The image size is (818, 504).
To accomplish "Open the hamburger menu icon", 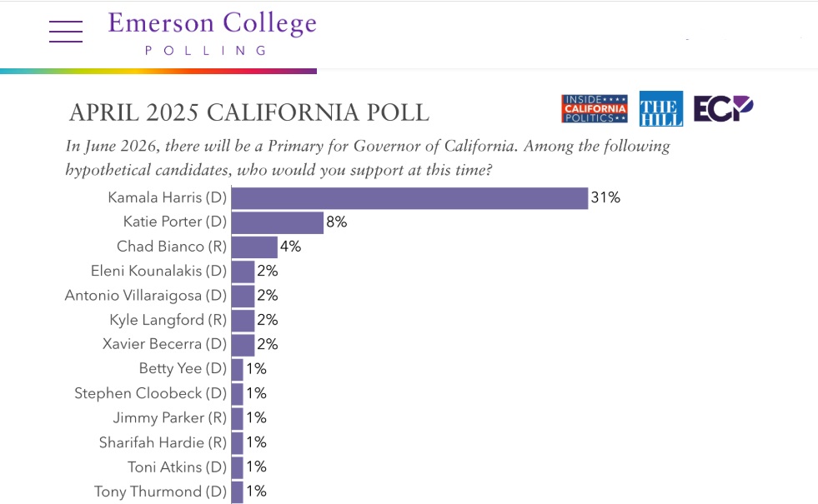I will pos(66,32).
